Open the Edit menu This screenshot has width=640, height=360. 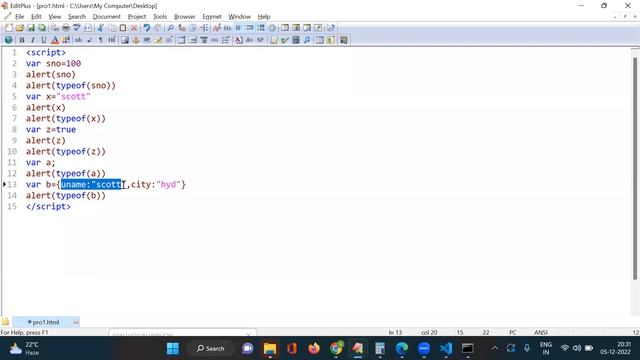coord(36,17)
